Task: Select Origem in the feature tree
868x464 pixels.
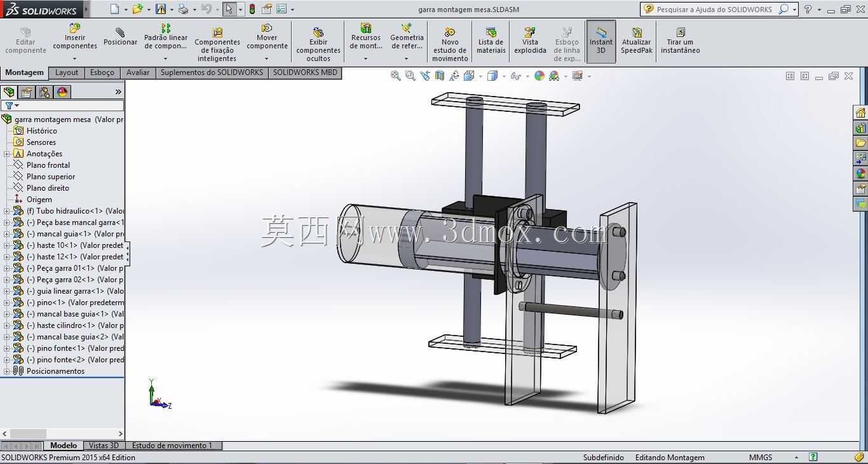Action: pos(39,200)
